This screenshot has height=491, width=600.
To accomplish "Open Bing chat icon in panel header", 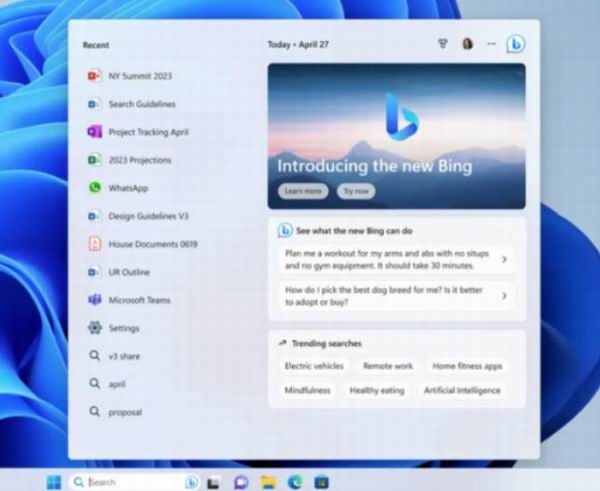I will pyautogui.click(x=515, y=44).
